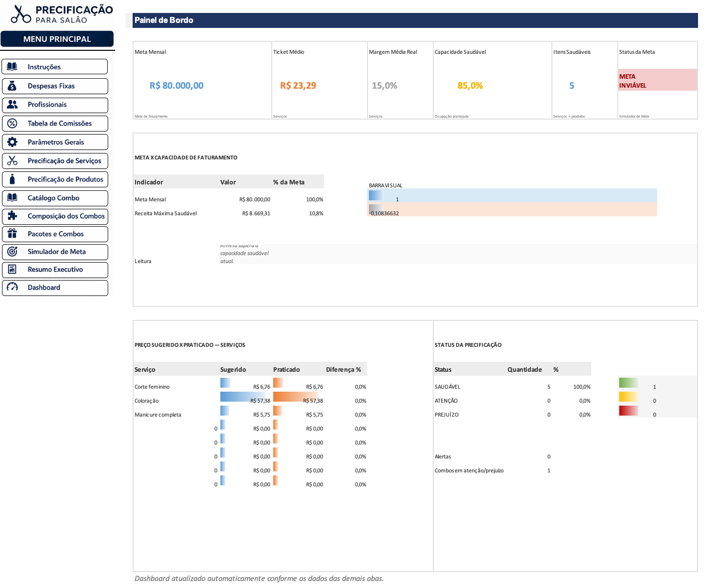Click the Coloração sugerido blue bar

pyautogui.click(x=243, y=397)
